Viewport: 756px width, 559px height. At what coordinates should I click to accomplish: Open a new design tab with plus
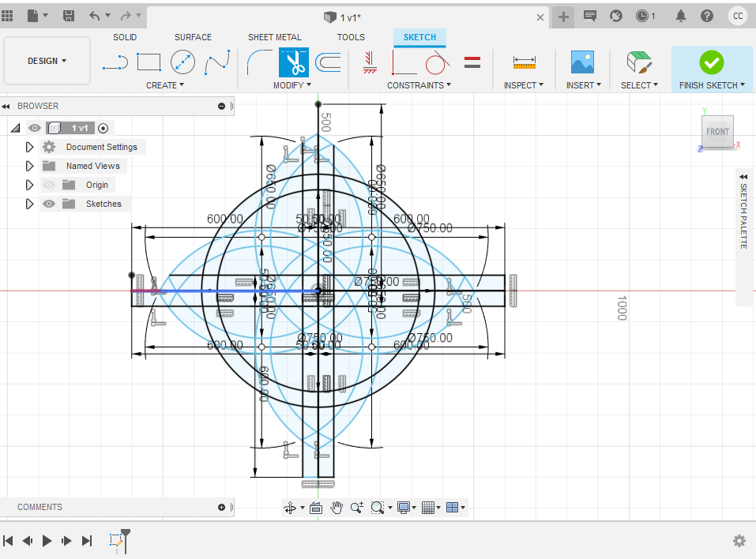tap(562, 17)
